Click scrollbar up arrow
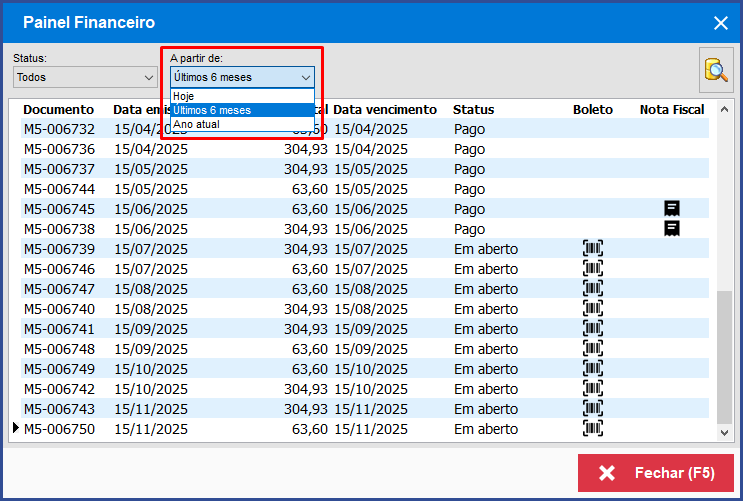743x501 pixels. click(725, 109)
